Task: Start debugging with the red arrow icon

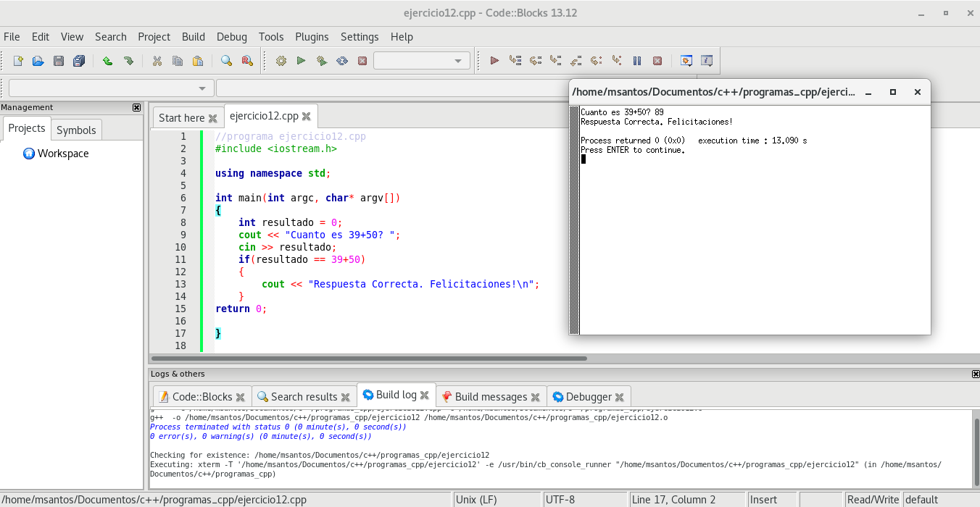Action: (494, 61)
